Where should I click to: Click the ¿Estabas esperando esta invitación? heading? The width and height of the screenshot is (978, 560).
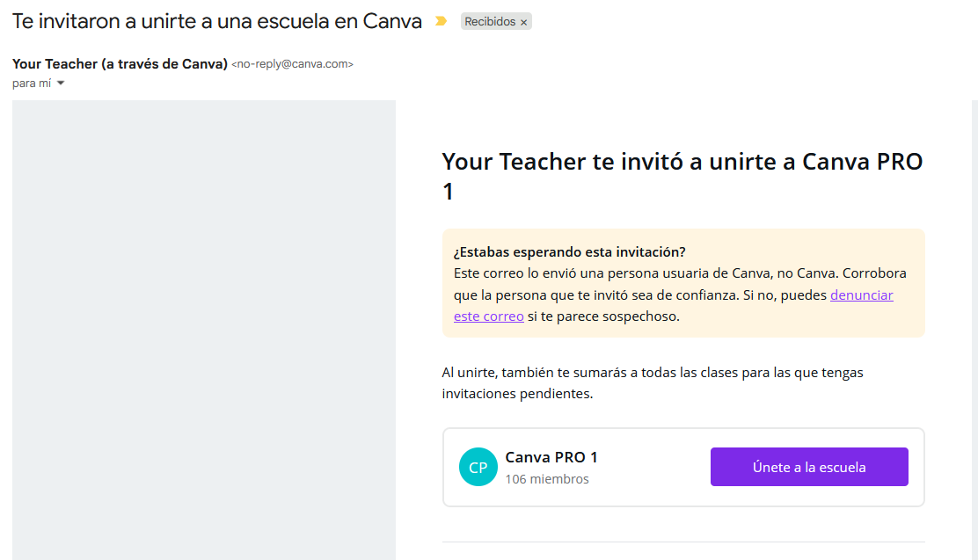click(569, 252)
